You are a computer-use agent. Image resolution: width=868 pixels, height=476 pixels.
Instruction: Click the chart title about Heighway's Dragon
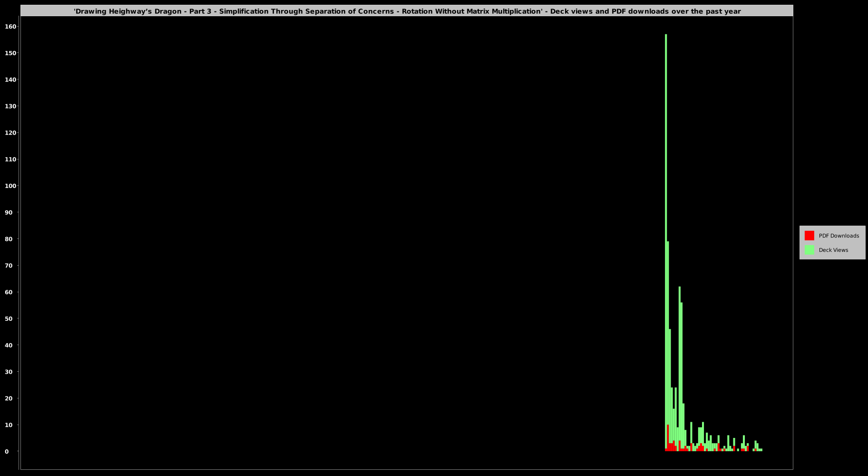407,11
